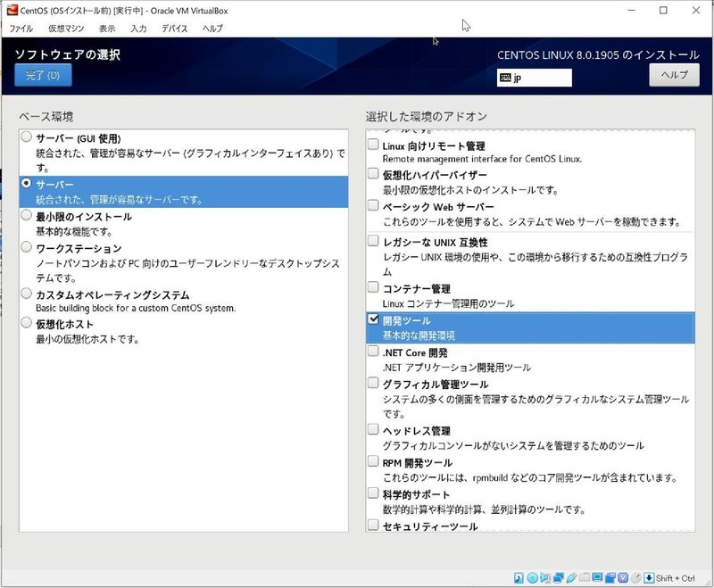Screen dimensions: 714x588
Task: Click text 'Remote management interface for CentOS Linux.'
Action: pyautogui.click(x=482, y=159)
